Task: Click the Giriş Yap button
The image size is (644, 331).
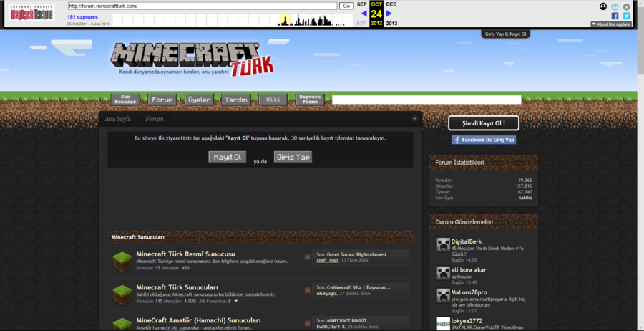Action: pyautogui.click(x=293, y=157)
